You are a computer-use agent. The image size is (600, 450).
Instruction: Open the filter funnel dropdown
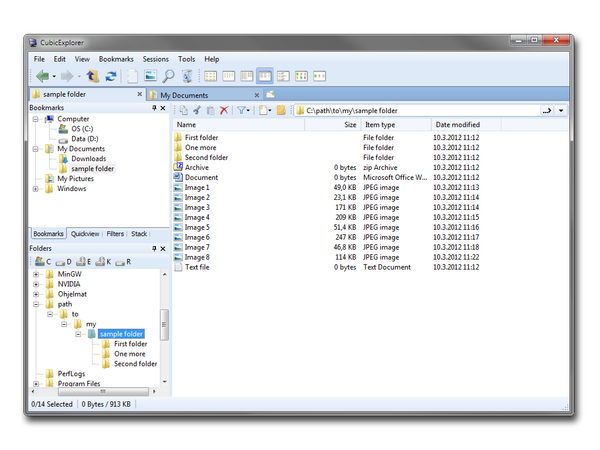tap(243, 111)
